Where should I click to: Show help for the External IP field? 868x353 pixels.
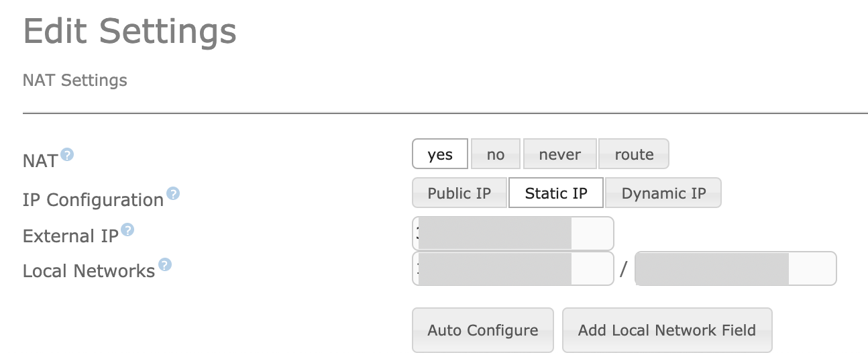127,230
